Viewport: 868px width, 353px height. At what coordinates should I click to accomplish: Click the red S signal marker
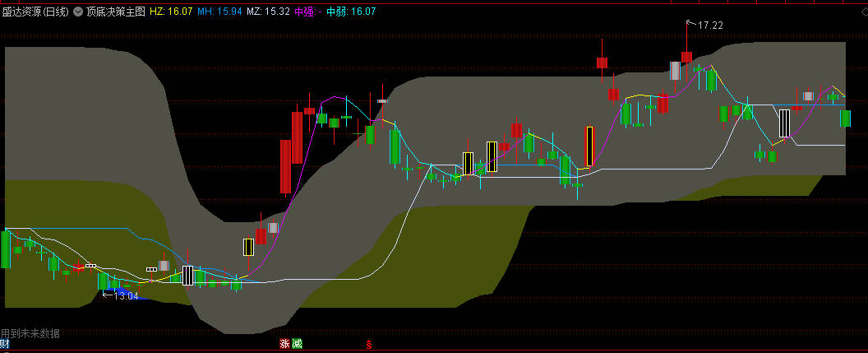[x=369, y=344]
